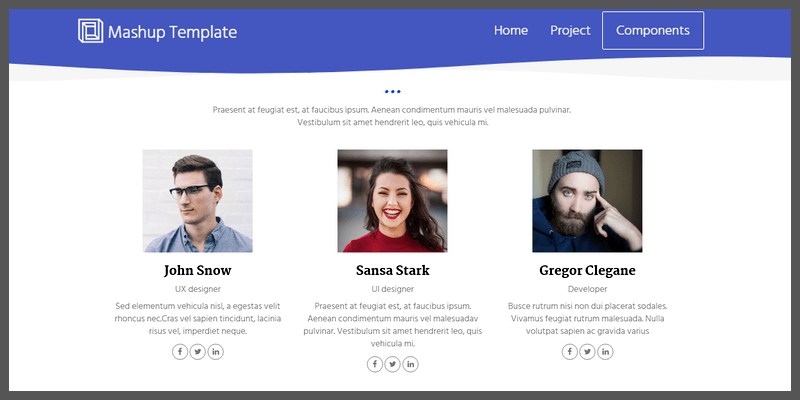Screen dimensions: 800x400
Task: Click the Mashup Template brand title
Action: (x=172, y=32)
